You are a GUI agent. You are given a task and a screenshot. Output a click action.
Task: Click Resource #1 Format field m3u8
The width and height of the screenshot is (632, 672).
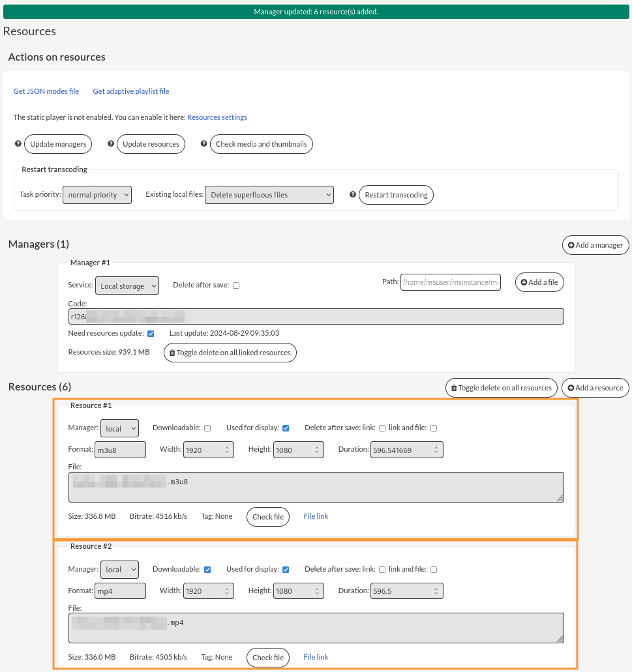coord(120,450)
